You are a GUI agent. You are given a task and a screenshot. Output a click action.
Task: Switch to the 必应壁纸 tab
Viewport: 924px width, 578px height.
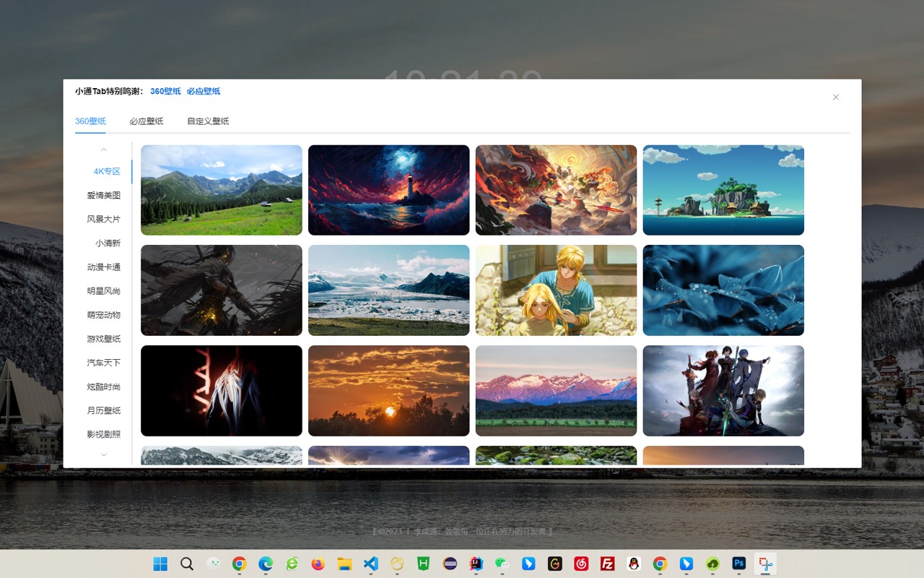coord(147,121)
